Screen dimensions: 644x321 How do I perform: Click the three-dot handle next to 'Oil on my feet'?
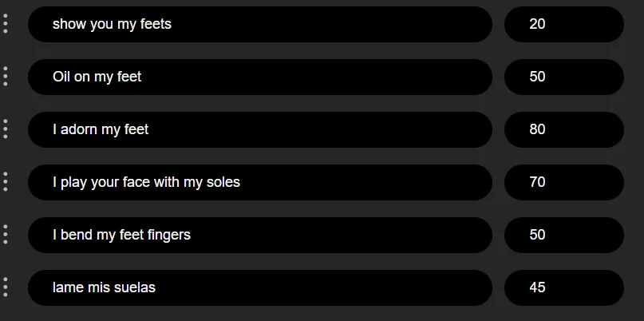[6, 77]
